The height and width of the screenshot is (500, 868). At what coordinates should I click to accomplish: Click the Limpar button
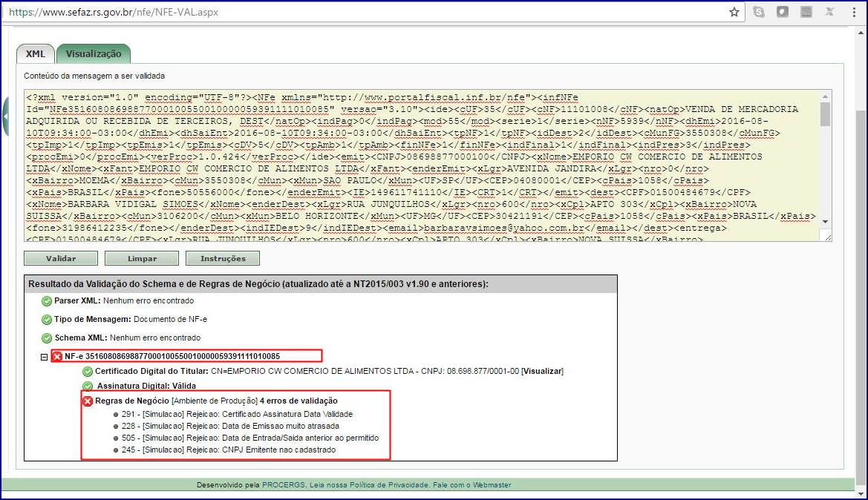tap(141, 259)
